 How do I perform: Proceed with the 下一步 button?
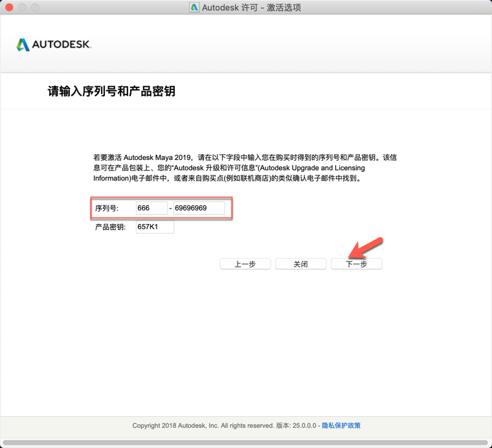356,264
